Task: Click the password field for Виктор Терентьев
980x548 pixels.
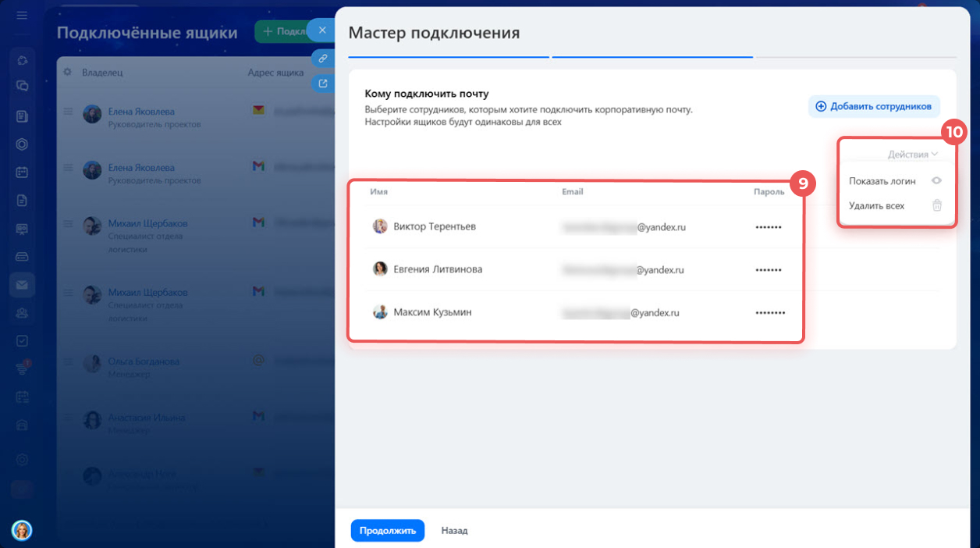Action: tap(768, 227)
